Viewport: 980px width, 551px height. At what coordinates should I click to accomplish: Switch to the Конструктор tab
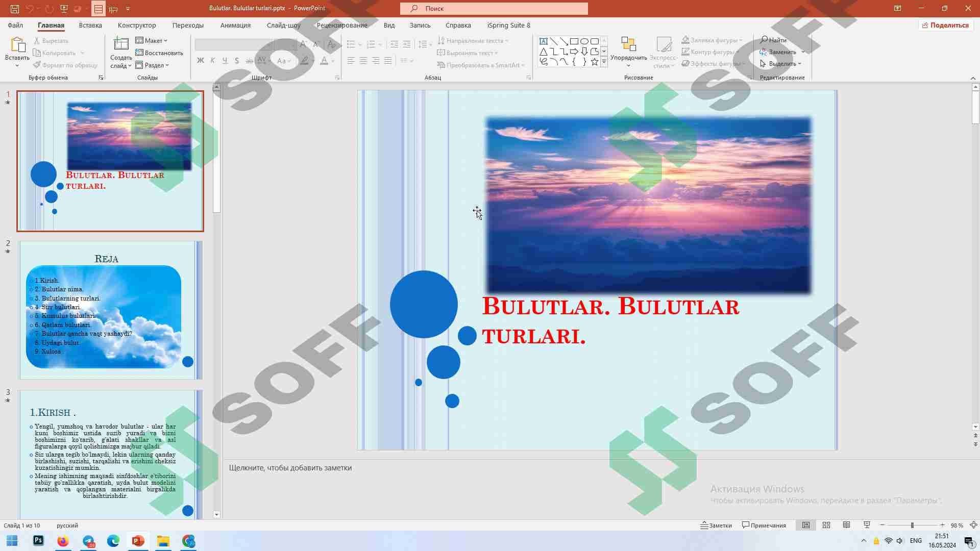(137, 25)
